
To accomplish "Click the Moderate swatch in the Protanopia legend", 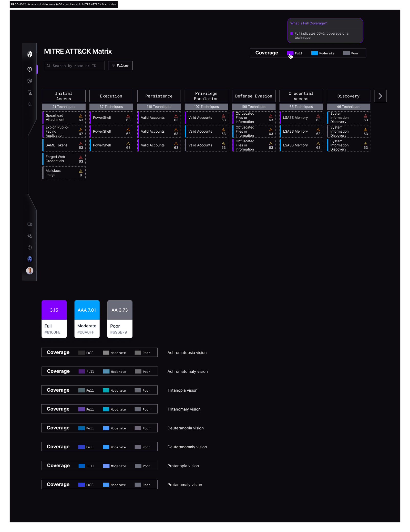I will [x=106, y=466].
